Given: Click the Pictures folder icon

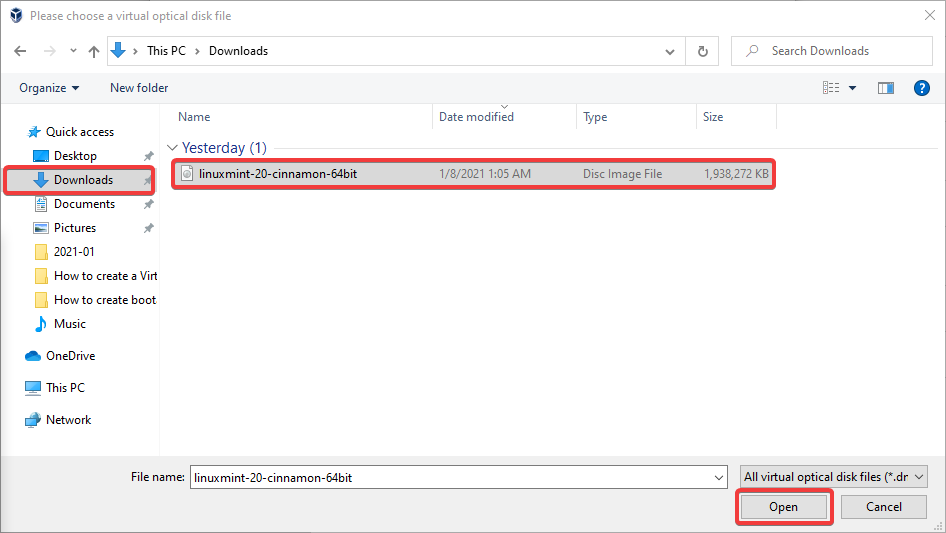Looking at the screenshot, I should [x=40, y=228].
